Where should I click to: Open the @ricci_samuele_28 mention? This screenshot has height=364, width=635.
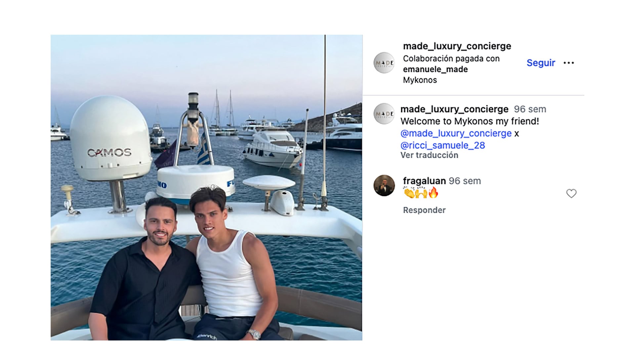pyautogui.click(x=443, y=145)
